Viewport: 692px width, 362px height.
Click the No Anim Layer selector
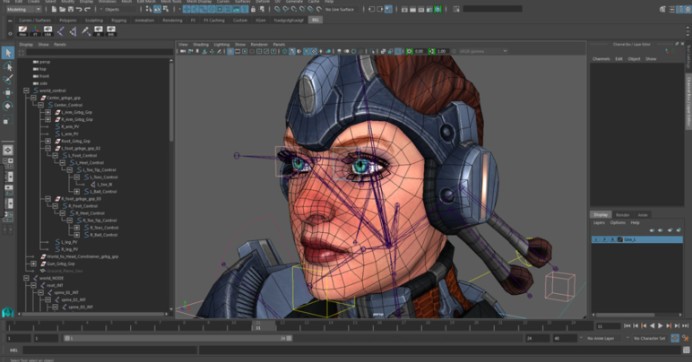coord(601,338)
